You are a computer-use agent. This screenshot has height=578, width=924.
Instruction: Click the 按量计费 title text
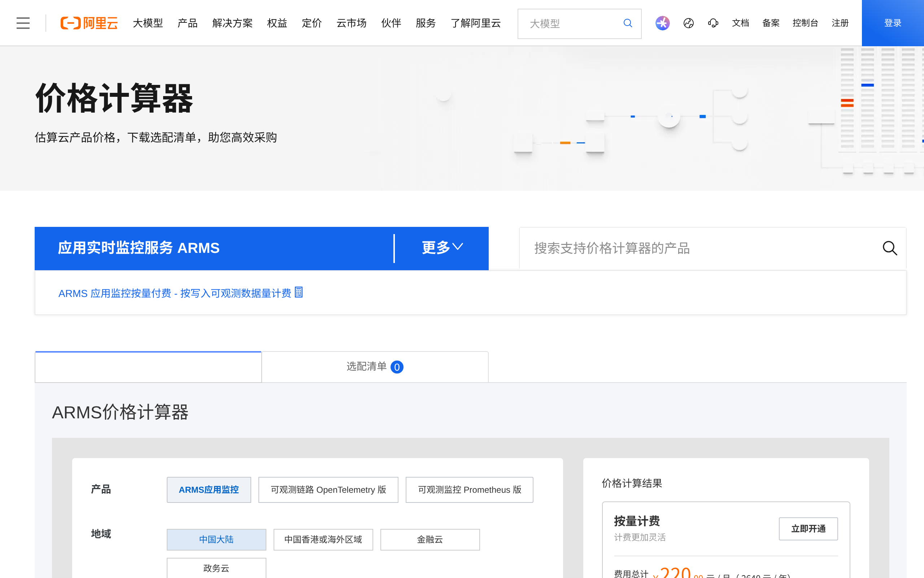(x=637, y=521)
